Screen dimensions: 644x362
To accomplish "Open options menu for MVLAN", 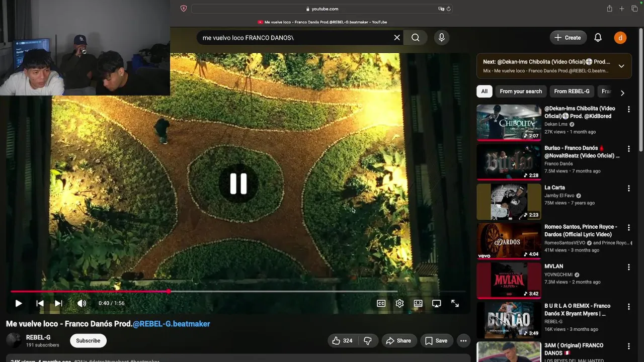I will pyautogui.click(x=628, y=267).
